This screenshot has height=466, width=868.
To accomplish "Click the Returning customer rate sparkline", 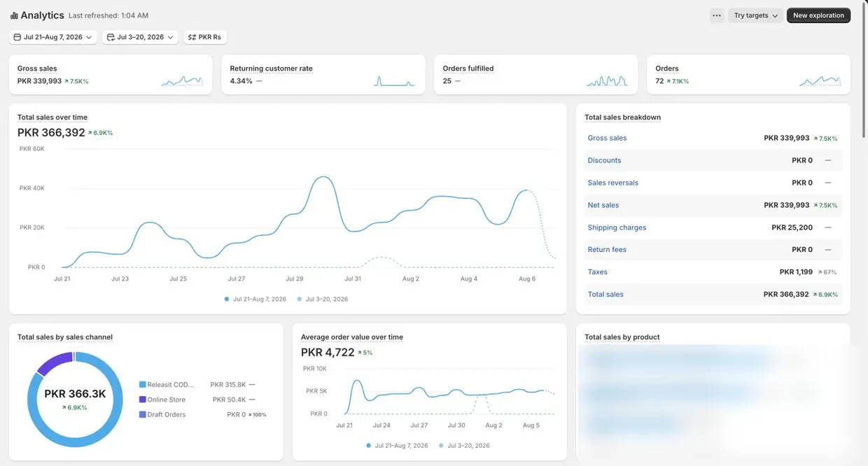I will click(395, 81).
